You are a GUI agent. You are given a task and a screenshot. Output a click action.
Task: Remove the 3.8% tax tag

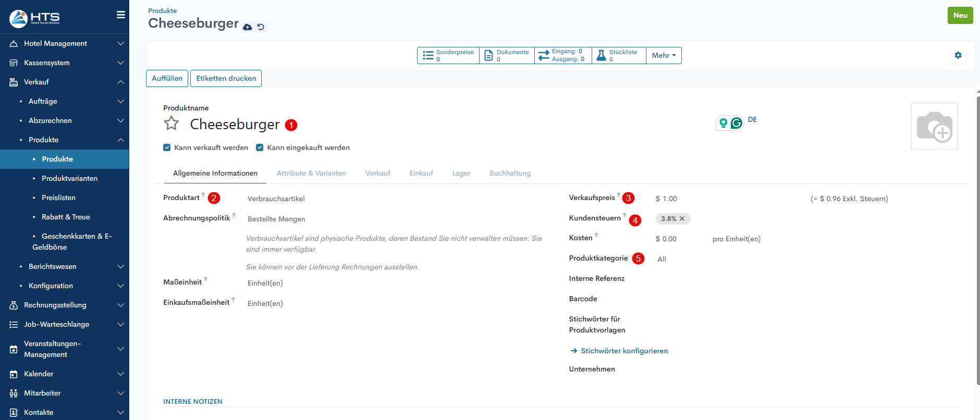pyautogui.click(x=682, y=219)
